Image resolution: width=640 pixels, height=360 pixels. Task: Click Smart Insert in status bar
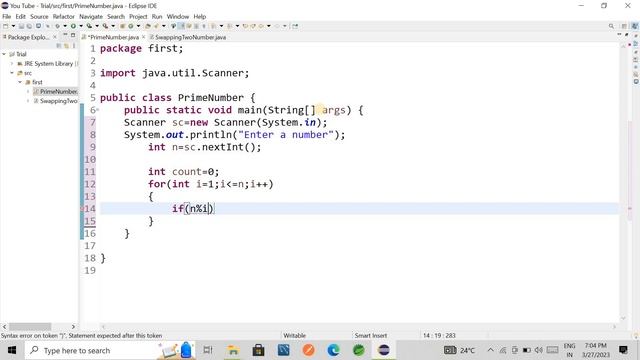click(371, 336)
